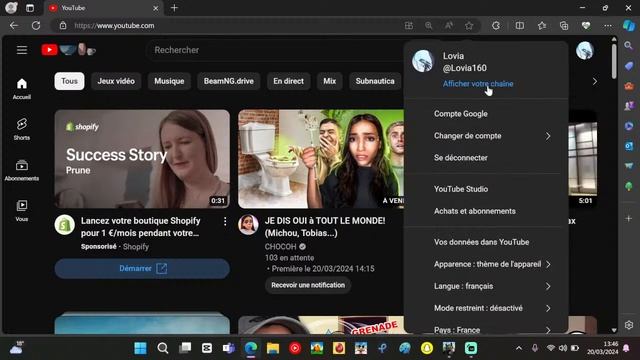The width and height of the screenshot is (640, 360).
Task: Select the Musique filter chip
Action: coord(169,81)
